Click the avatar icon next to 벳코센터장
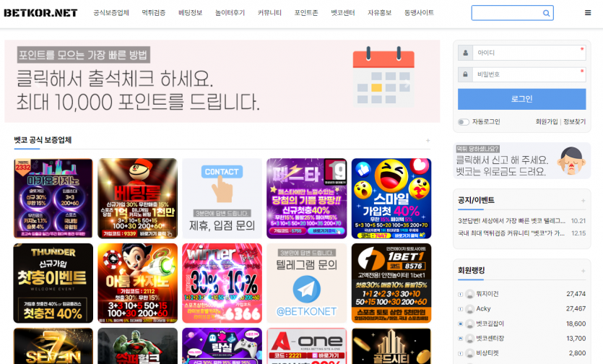603x364 pixels. (x=469, y=339)
